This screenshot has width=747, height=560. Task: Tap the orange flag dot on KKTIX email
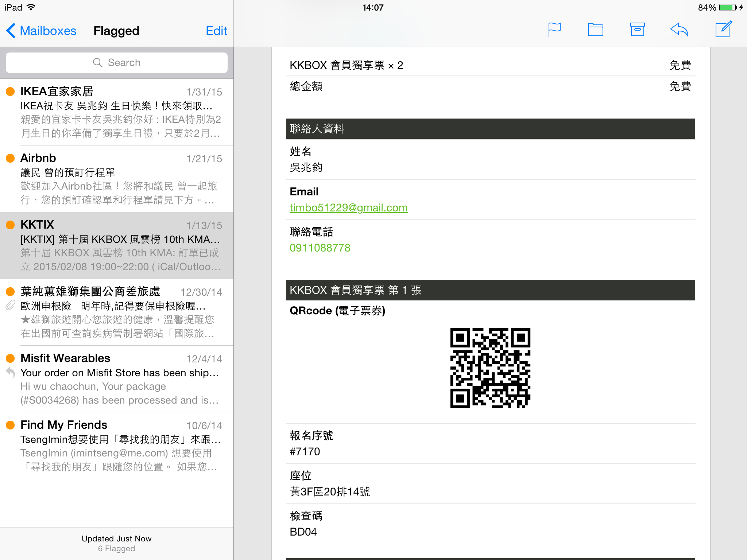click(x=10, y=225)
